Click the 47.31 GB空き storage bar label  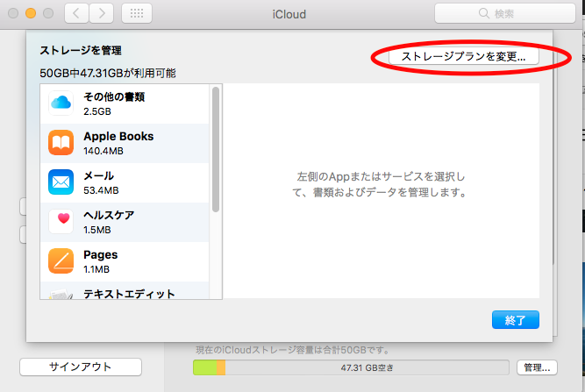pos(367,368)
